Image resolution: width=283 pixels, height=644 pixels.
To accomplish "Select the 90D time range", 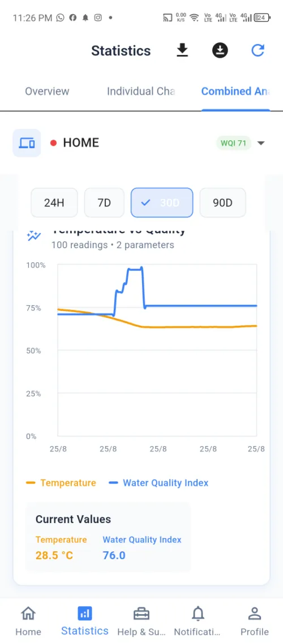I will pos(222,202).
